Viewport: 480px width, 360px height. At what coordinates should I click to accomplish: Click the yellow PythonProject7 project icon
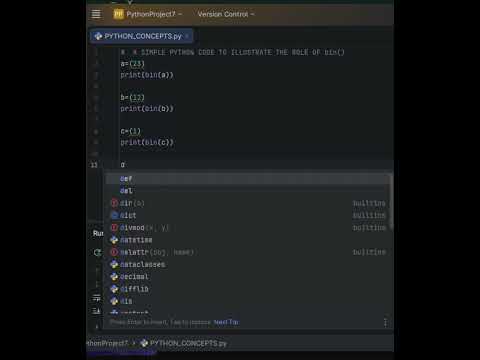point(118,14)
